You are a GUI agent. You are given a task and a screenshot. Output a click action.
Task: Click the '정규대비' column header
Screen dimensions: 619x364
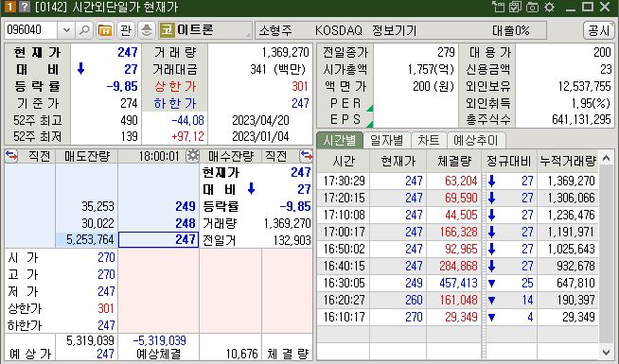click(508, 161)
